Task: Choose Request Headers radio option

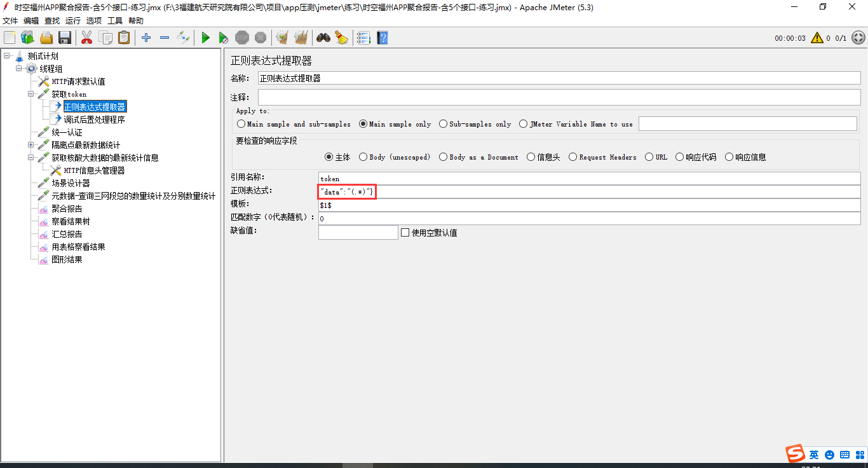Action: click(x=573, y=157)
